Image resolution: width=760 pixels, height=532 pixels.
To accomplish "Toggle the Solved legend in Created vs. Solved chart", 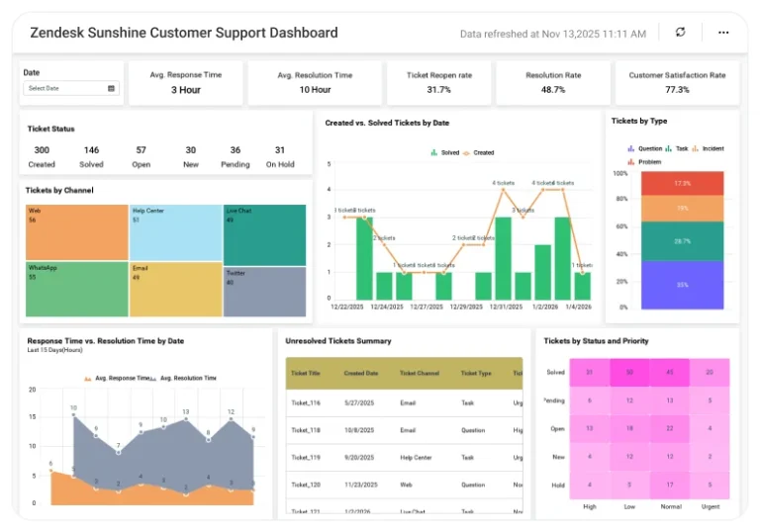I will (445, 152).
